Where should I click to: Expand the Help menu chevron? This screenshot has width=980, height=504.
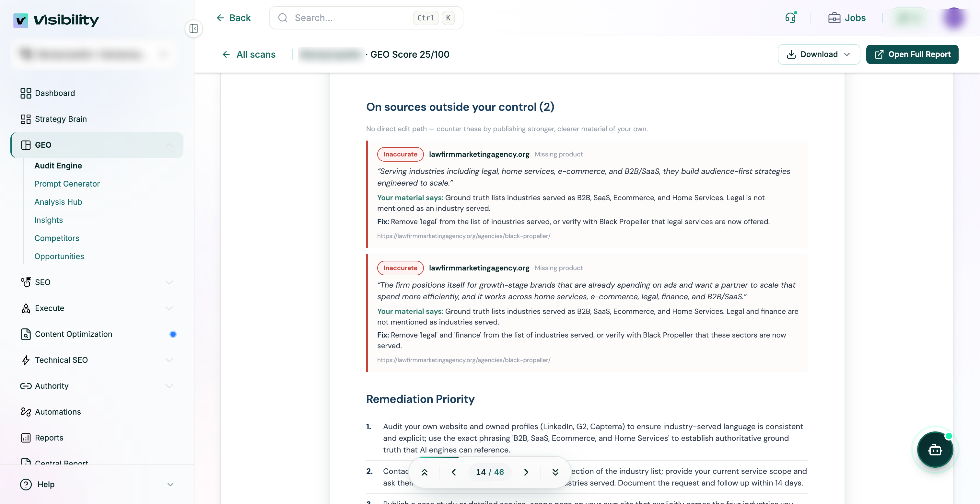[x=170, y=484]
